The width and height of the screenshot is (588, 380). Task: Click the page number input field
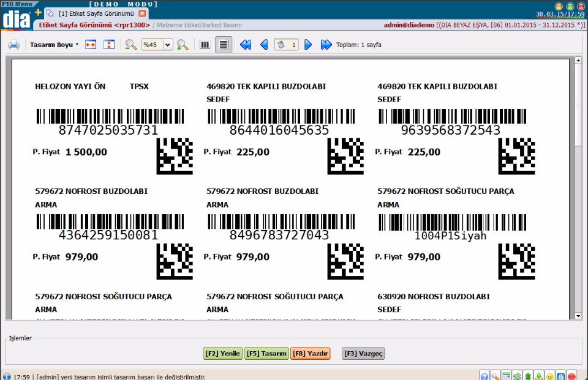pos(287,45)
